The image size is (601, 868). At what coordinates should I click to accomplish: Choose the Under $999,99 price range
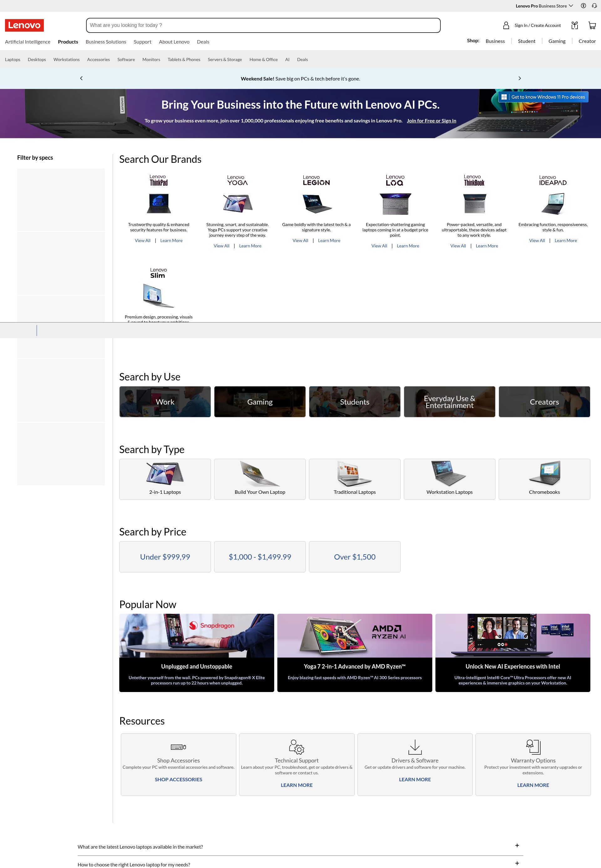click(x=165, y=557)
